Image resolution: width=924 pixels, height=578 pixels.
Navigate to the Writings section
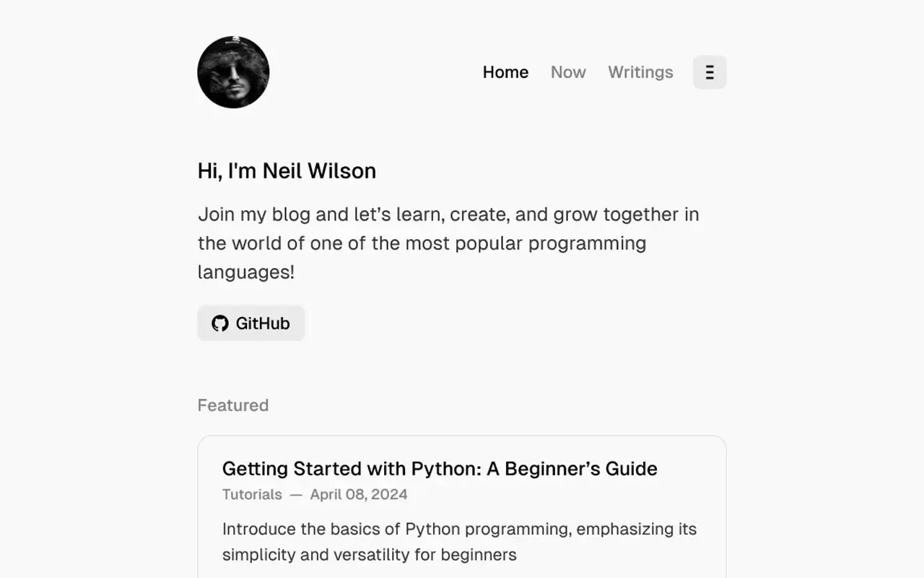tap(640, 72)
